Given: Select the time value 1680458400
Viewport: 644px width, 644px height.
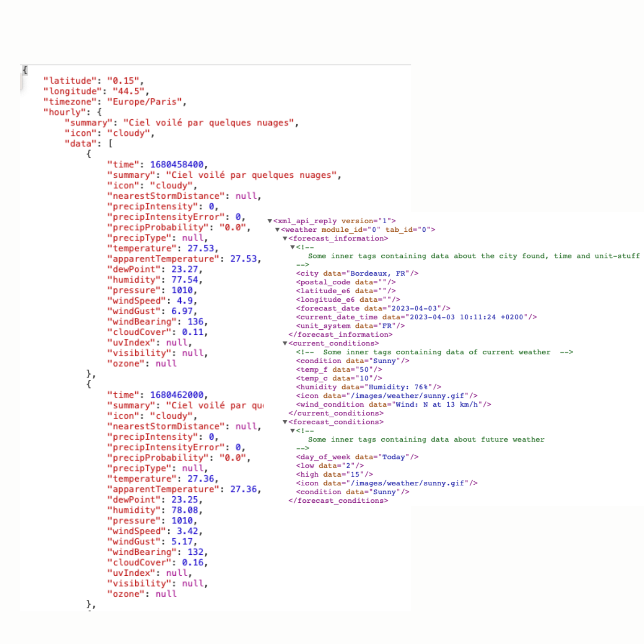Looking at the screenshot, I should [177, 164].
